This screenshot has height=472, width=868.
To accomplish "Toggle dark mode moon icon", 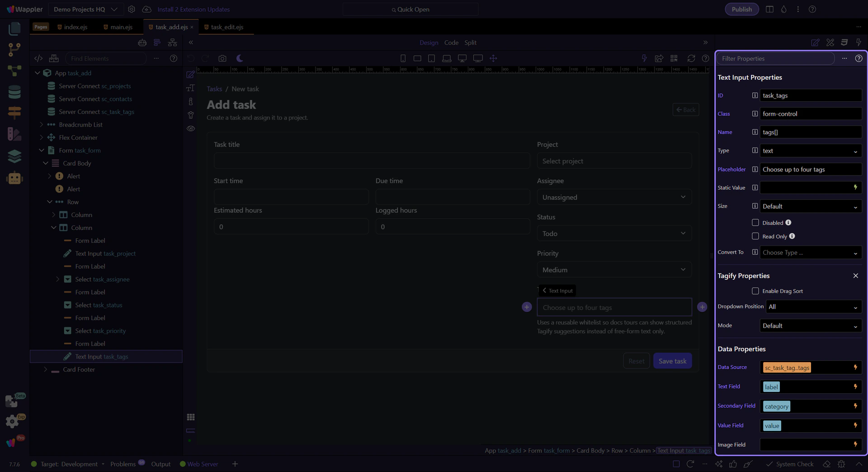I will [x=240, y=58].
